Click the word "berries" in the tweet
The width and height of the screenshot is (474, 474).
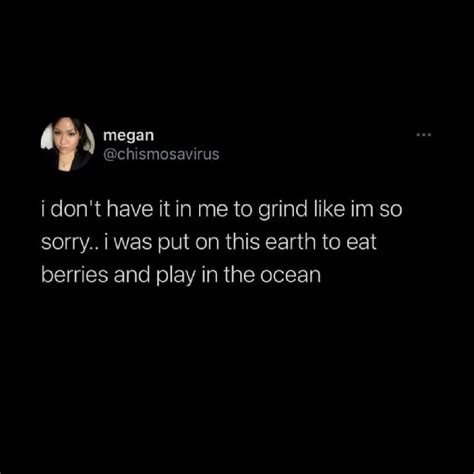75,275
